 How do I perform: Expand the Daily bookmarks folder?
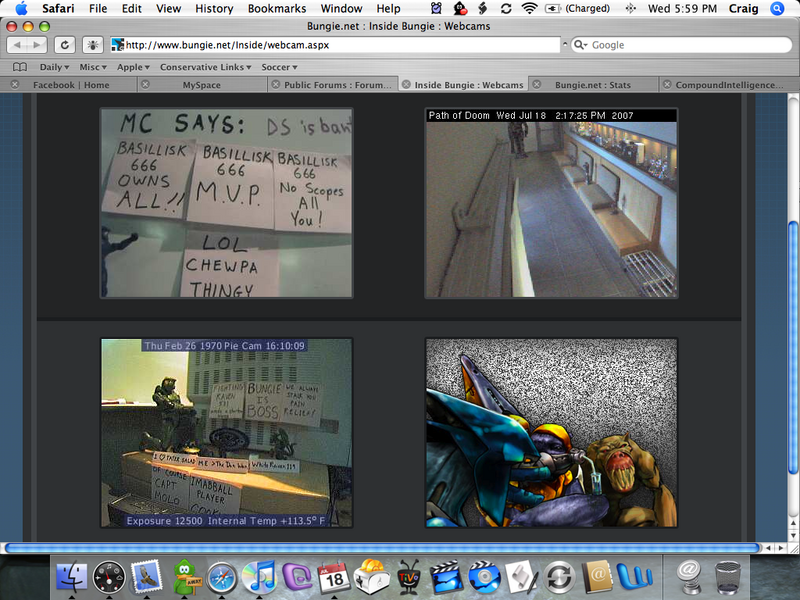(x=54, y=67)
